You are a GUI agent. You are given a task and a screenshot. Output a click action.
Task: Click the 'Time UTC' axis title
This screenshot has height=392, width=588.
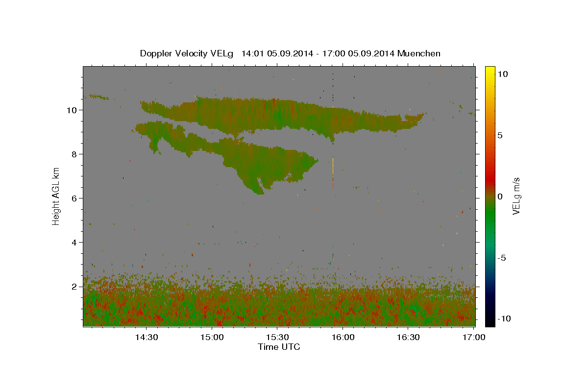point(279,347)
